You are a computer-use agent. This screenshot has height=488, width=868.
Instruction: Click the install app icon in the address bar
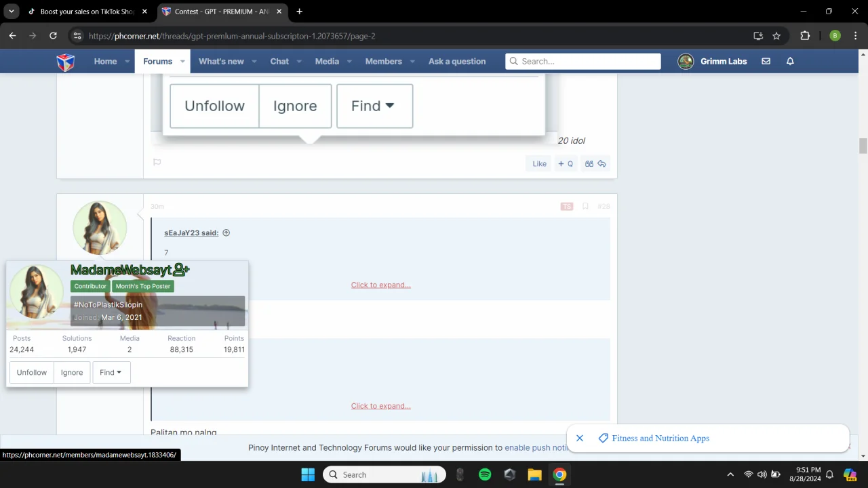(758, 36)
